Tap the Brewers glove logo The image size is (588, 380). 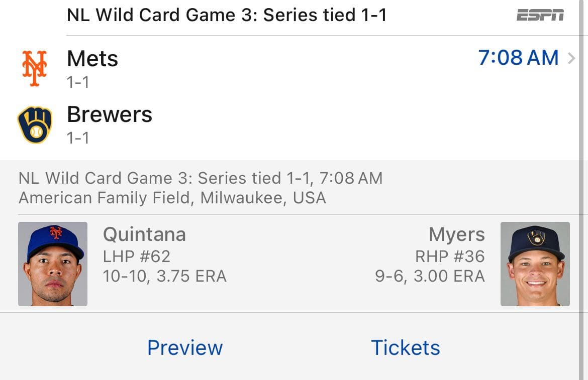point(35,124)
